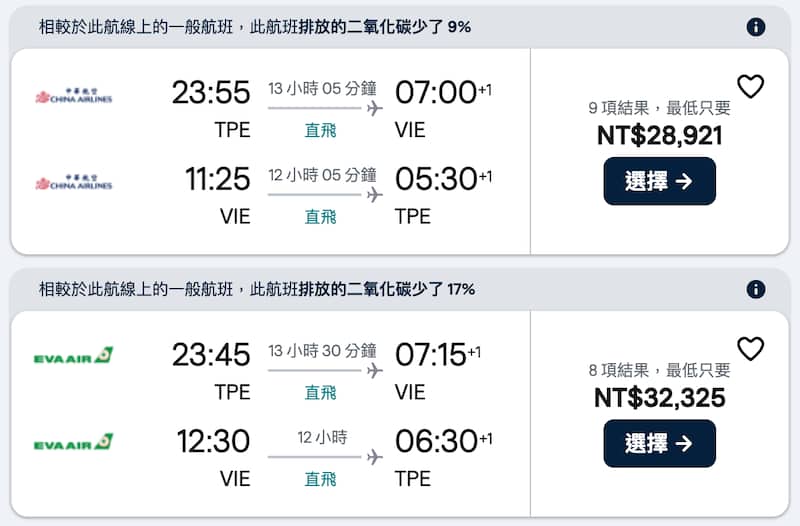Viewport: 800px width, 526px height.
Task: Click 直飛 label under EVA Air 12 小時 return
Action: [320, 479]
